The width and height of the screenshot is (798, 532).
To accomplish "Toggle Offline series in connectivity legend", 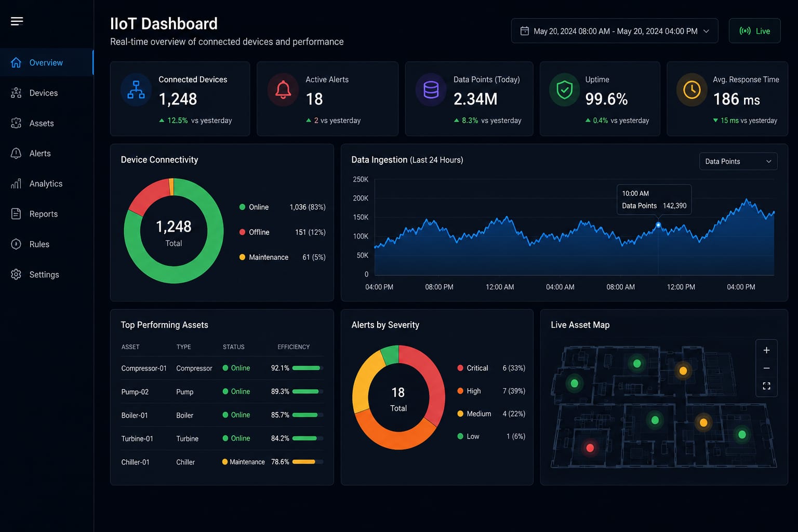I will tap(282, 232).
